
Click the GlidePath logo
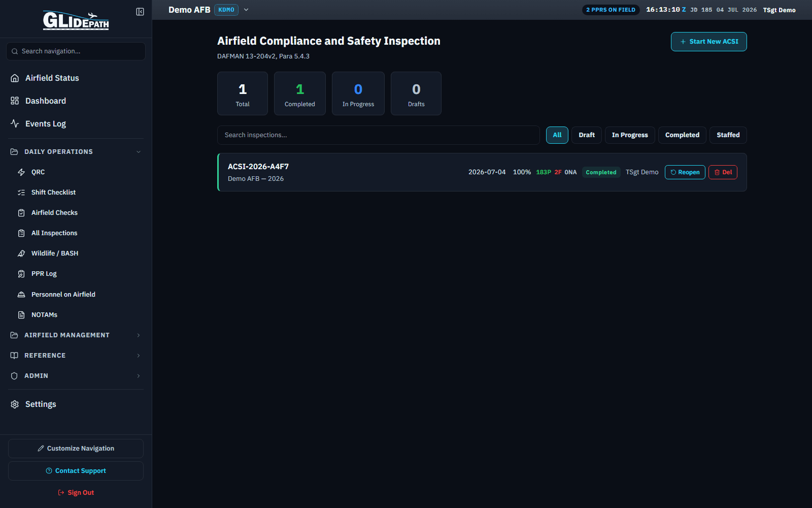[76, 20]
